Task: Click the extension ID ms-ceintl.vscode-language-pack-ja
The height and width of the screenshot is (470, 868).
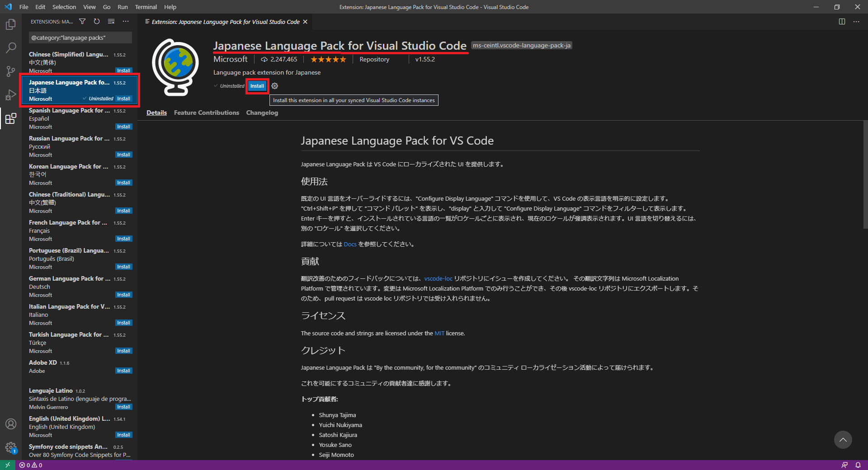Action: [x=522, y=45]
